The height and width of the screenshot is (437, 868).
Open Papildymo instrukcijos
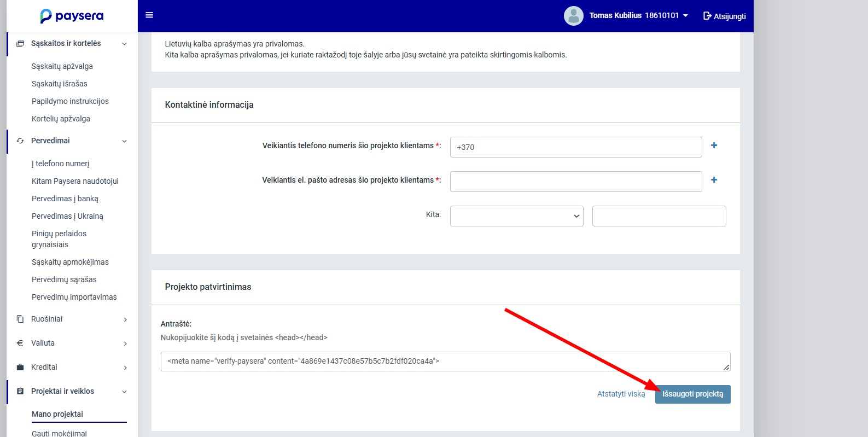[x=70, y=101]
